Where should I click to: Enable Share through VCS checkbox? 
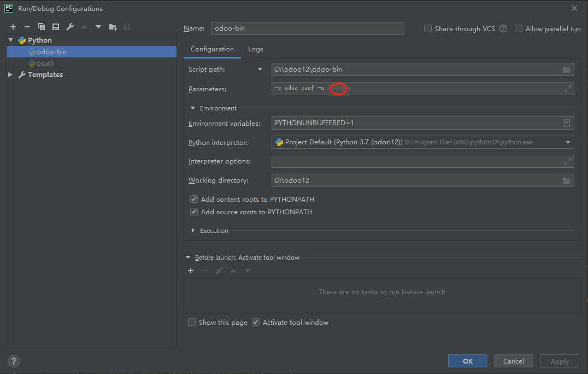point(427,28)
